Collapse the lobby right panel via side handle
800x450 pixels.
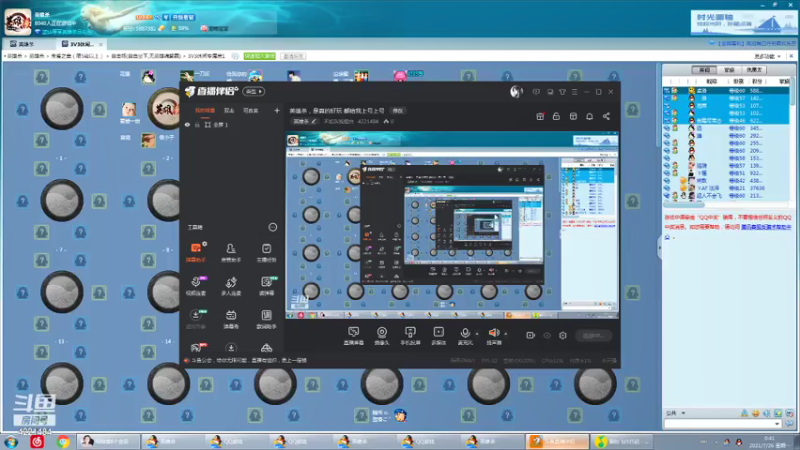tap(659, 247)
